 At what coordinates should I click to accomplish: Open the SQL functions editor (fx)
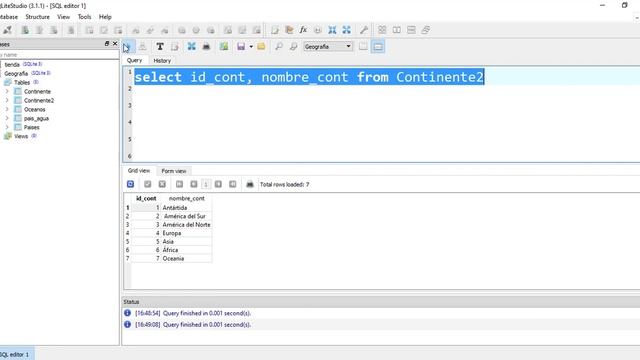point(303,30)
